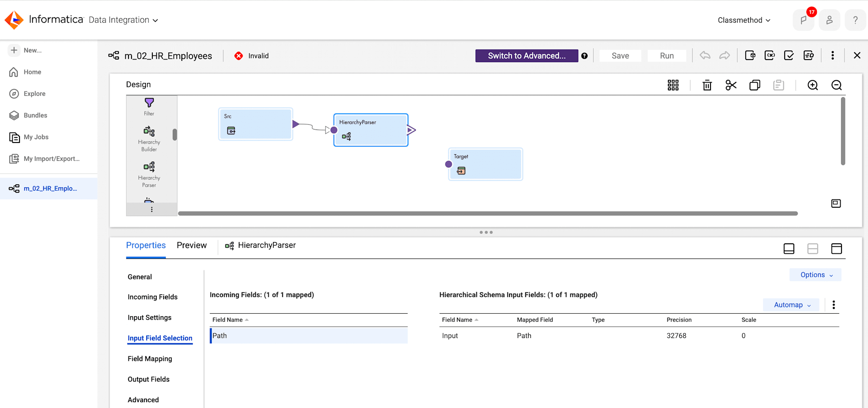Open the Advanced properties section
The width and height of the screenshot is (868, 408).
point(143,400)
